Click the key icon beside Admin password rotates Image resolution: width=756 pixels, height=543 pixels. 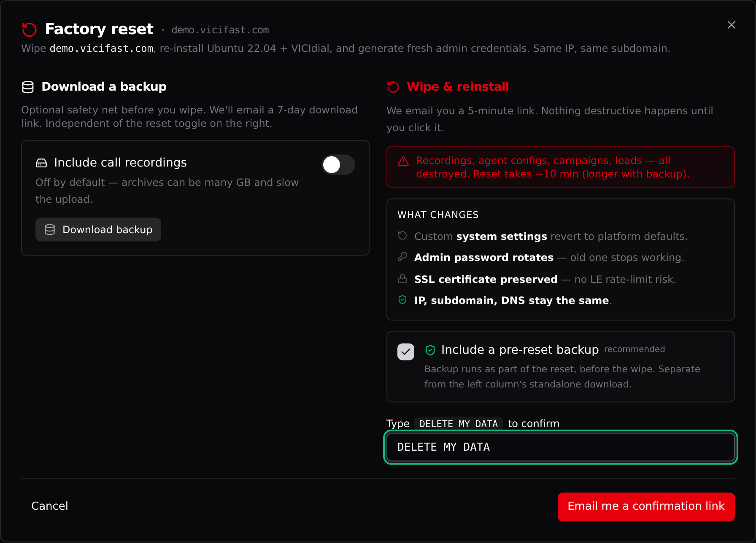click(402, 257)
